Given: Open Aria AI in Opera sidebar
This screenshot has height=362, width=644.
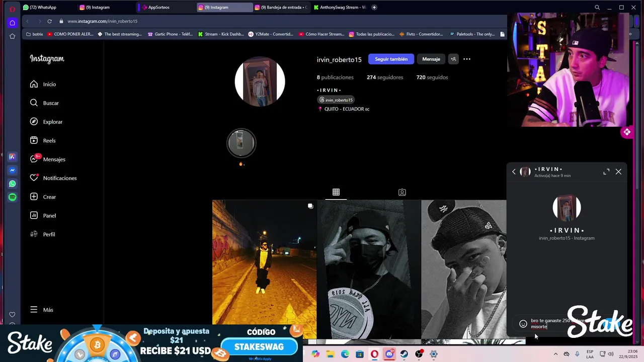Looking at the screenshot, I should 12,157.
